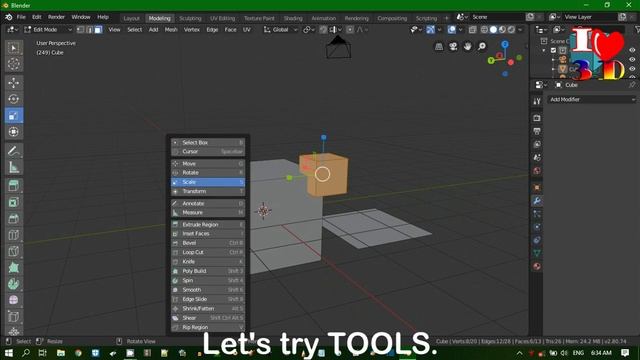Choose Shrink/Fatten in tool popup
Viewport: 640px width, 360px height.
point(208,309)
